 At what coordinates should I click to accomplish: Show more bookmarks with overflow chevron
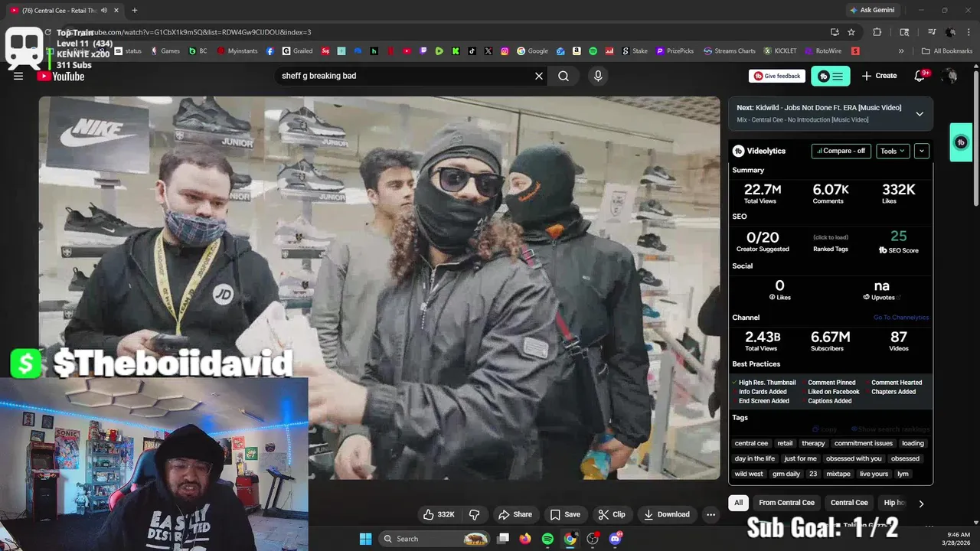[901, 51]
